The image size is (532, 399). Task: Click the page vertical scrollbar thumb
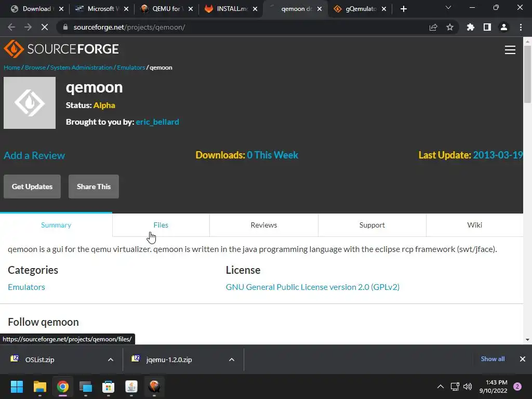(x=527, y=74)
